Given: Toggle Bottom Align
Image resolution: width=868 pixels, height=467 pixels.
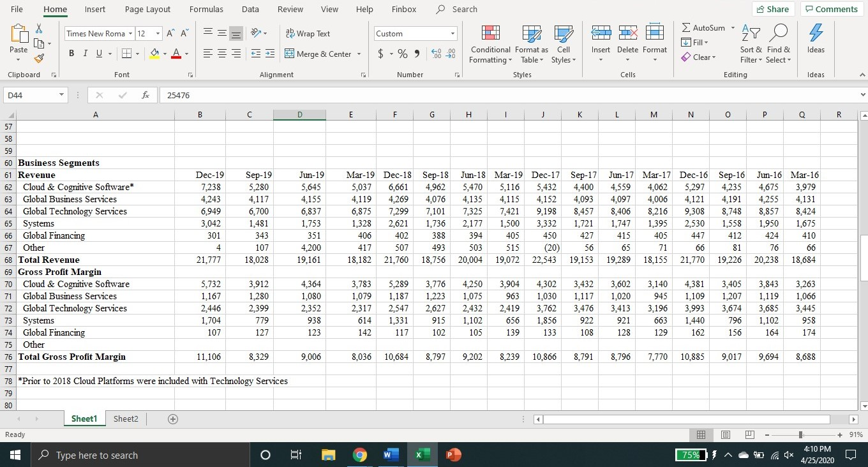Looking at the screenshot, I should [x=236, y=33].
